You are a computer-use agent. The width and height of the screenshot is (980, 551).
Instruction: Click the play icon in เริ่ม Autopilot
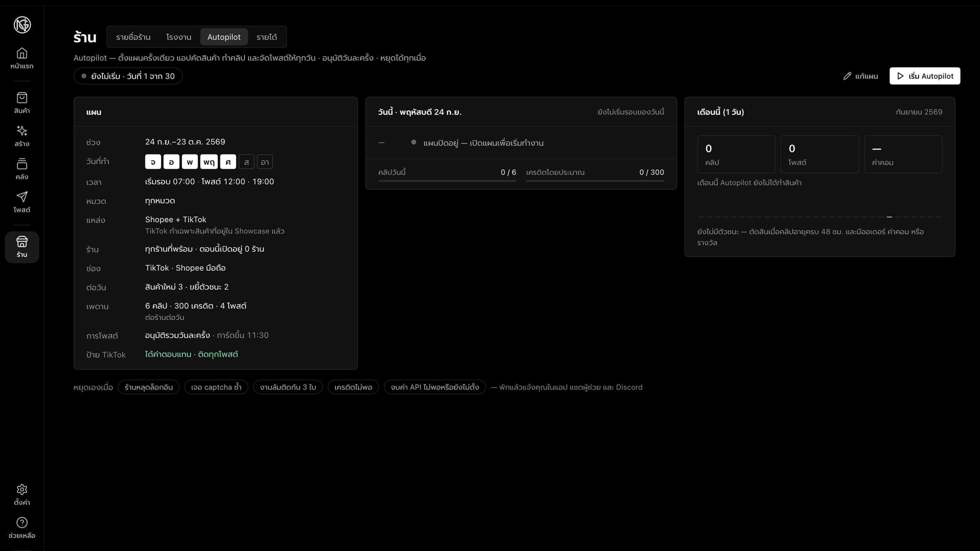coord(901,76)
